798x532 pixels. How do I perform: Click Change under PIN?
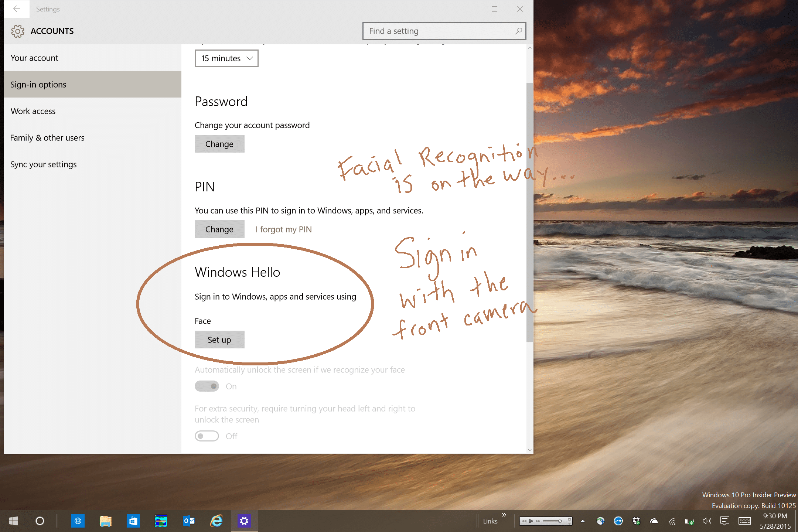tap(219, 229)
